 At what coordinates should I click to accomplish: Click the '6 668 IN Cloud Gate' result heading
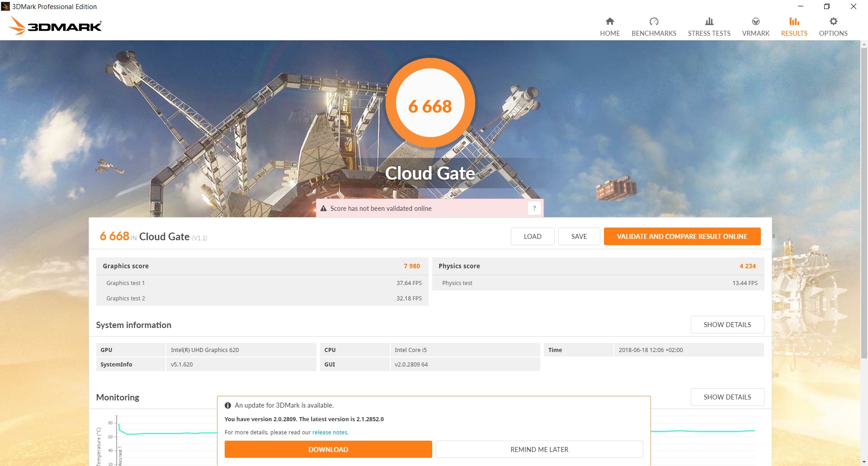tap(153, 236)
